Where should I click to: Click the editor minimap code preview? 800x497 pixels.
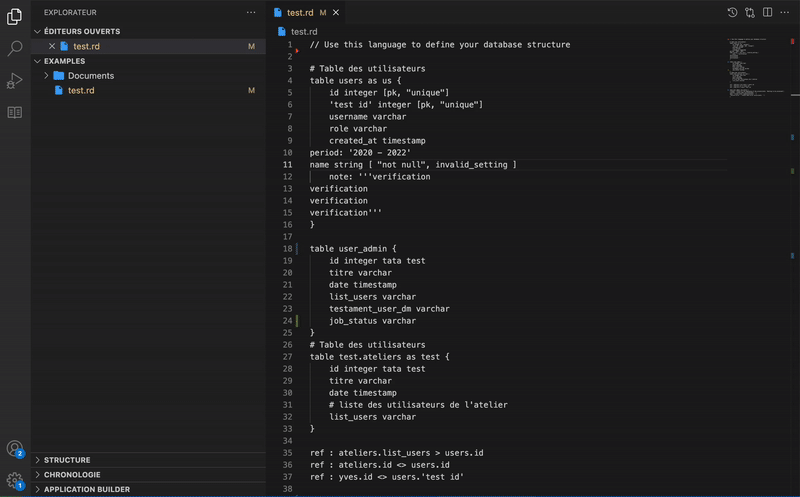[757, 67]
